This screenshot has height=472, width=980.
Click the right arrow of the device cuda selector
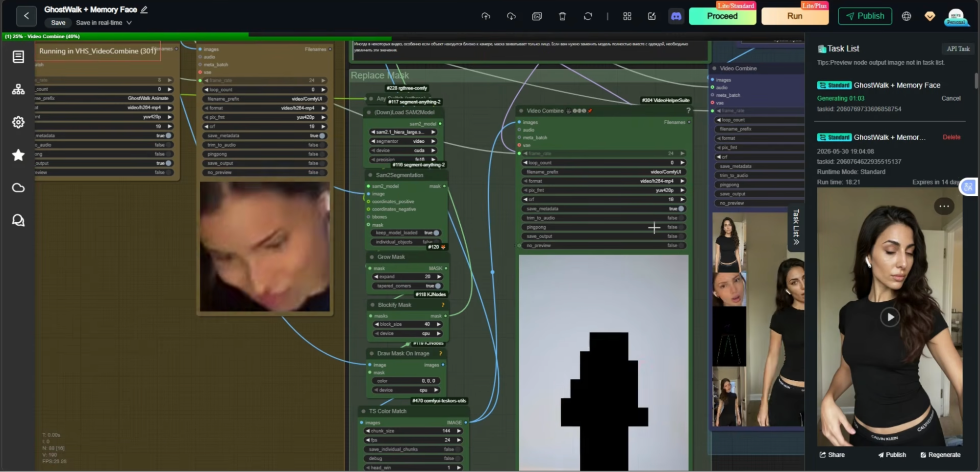(x=433, y=151)
